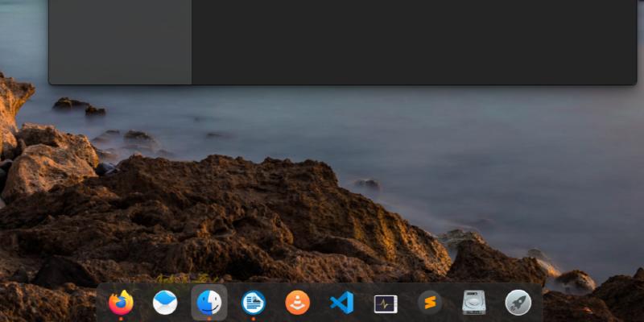This screenshot has height=322, width=644.
Task: Open the rocket launcher icon
Action: coord(518,303)
